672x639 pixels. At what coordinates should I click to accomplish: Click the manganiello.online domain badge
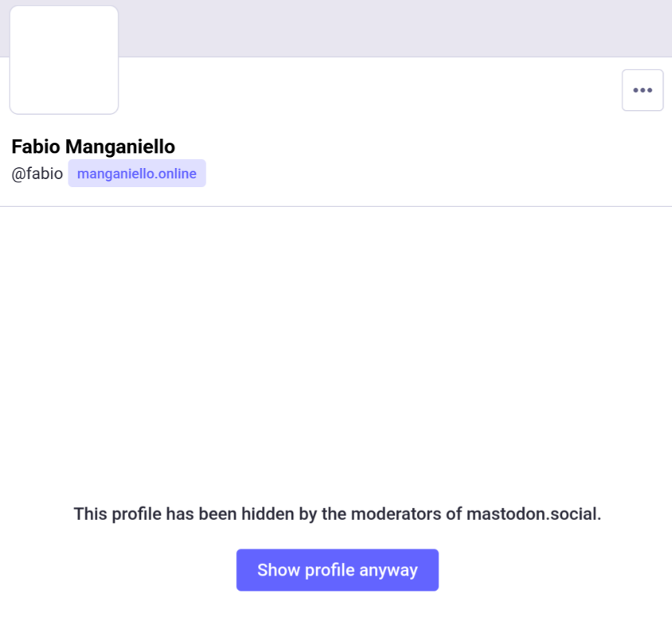137,173
